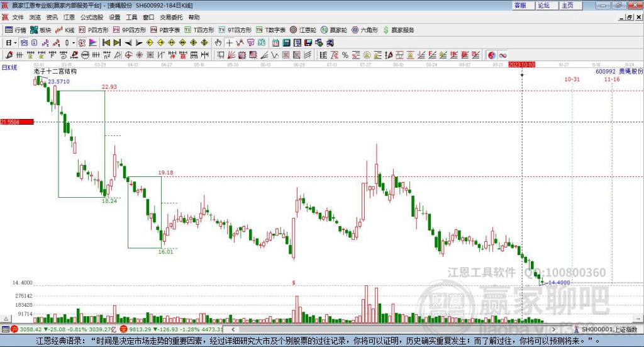Select the red pencil drawing tool

9,55
